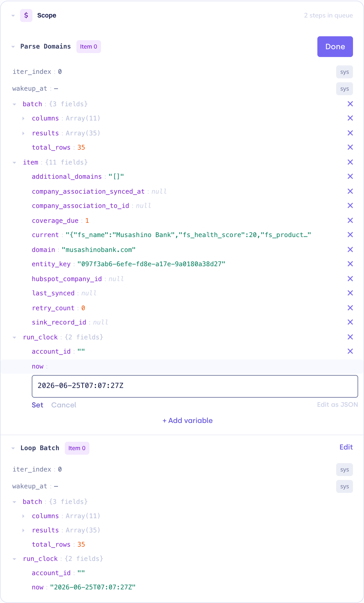Expand columns Array(11) in Loop Batch
The image size is (364, 603).
23,516
